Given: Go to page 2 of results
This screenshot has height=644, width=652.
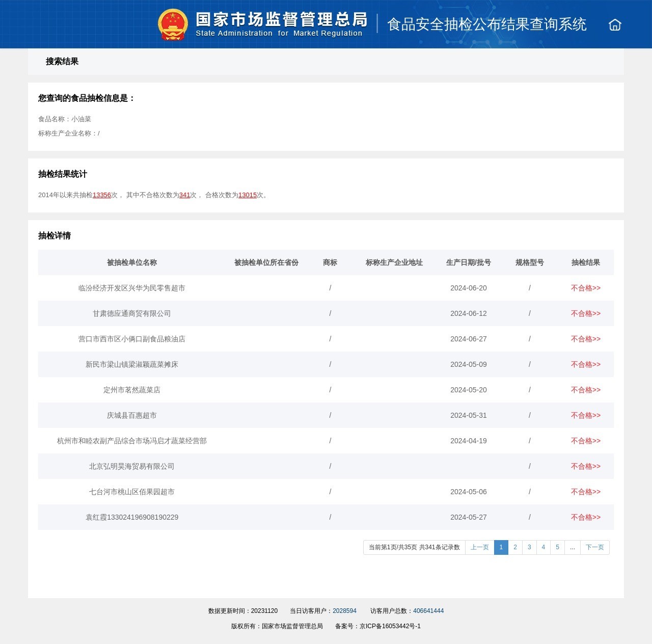Looking at the screenshot, I should click(x=515, y=547).
